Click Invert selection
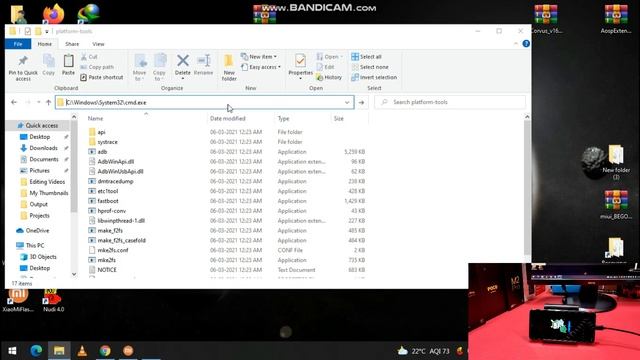 tap(374, 77)
